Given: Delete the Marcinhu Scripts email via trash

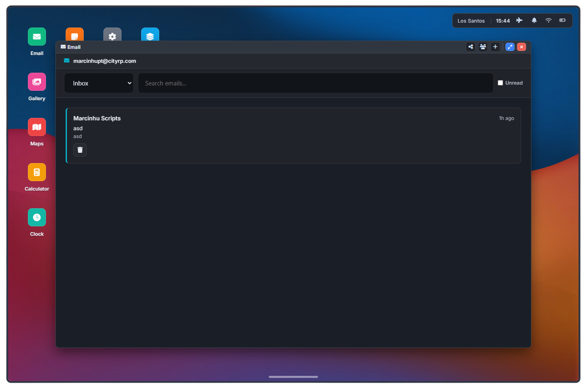Looking at the screenshot, I should pos(80,150).
